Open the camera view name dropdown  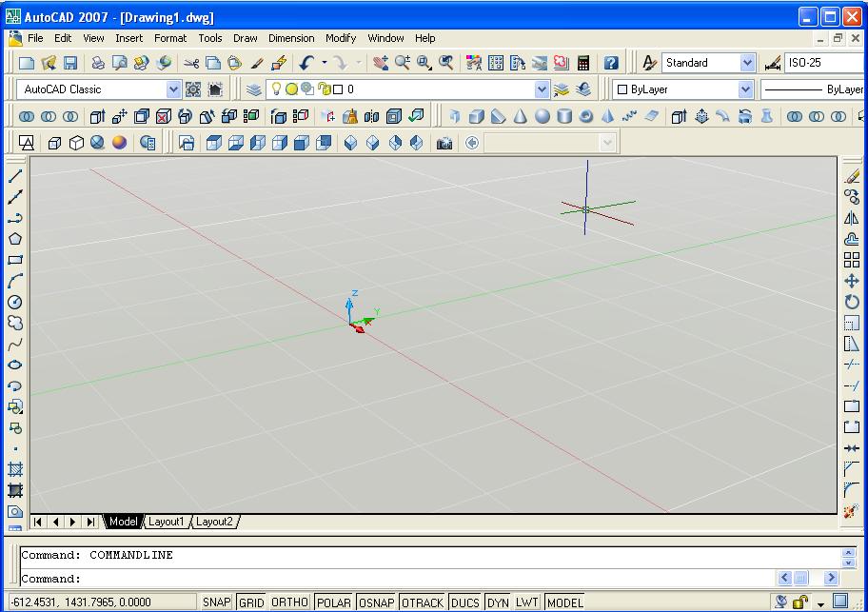607,144
